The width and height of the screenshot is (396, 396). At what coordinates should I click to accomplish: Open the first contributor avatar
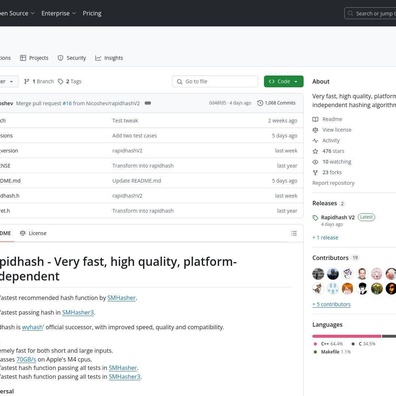(318, 274)
